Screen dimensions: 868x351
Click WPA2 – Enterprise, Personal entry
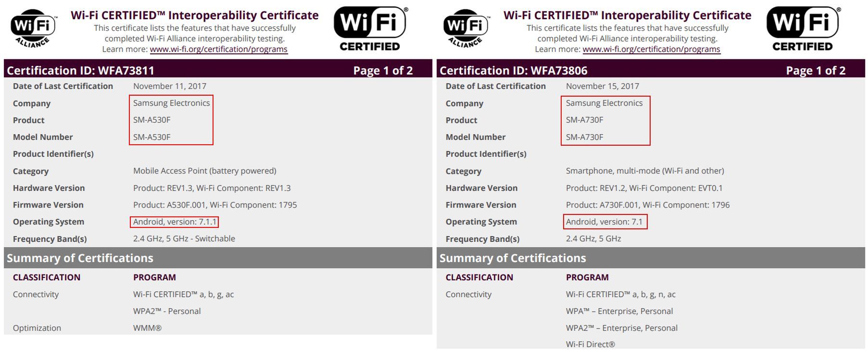click(x=621, y=328)
